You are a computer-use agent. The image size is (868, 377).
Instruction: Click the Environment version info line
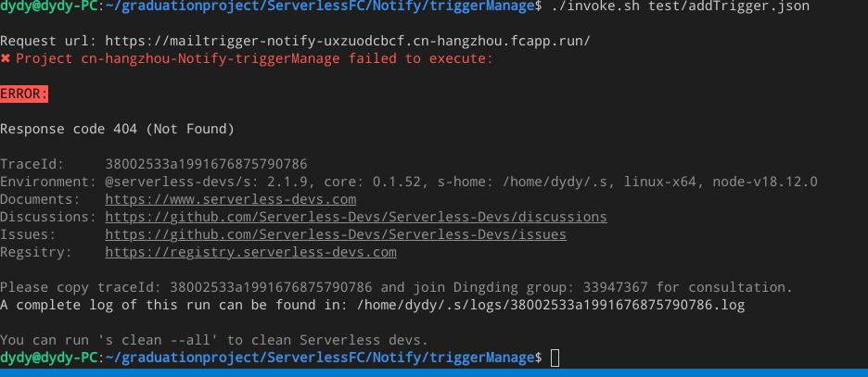[409, 182]
